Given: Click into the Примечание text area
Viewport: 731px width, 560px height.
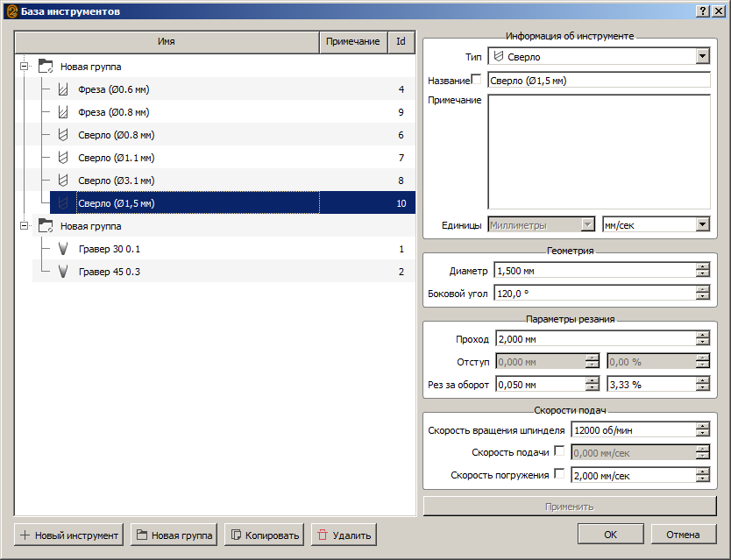Looking at the screenshot, I should (598, 151).
